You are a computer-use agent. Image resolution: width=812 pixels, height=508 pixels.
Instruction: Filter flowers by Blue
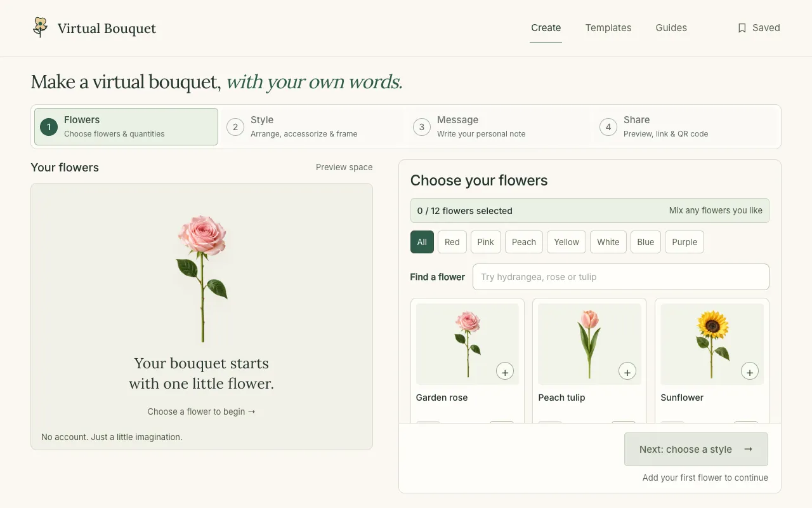click(x=646, y=242)
